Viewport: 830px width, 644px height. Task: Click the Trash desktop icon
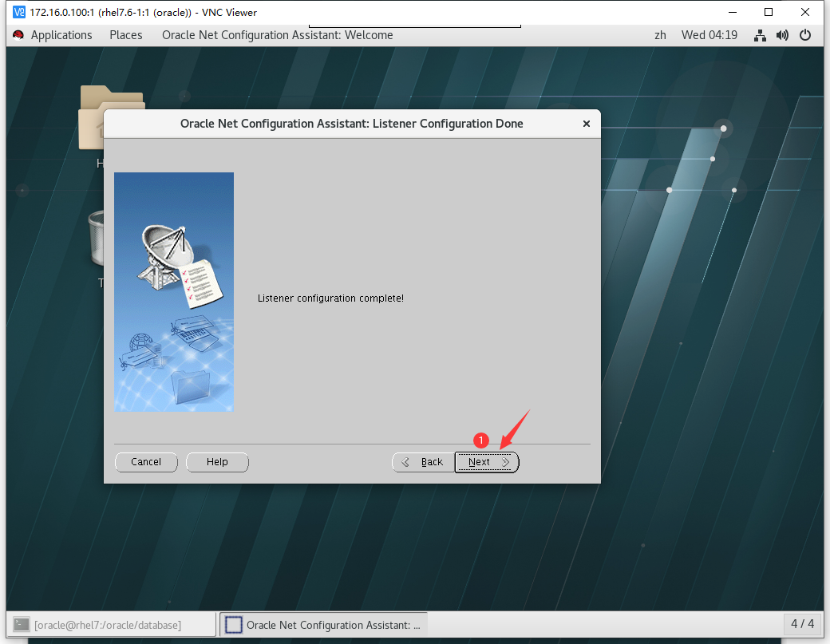(96, 238)
